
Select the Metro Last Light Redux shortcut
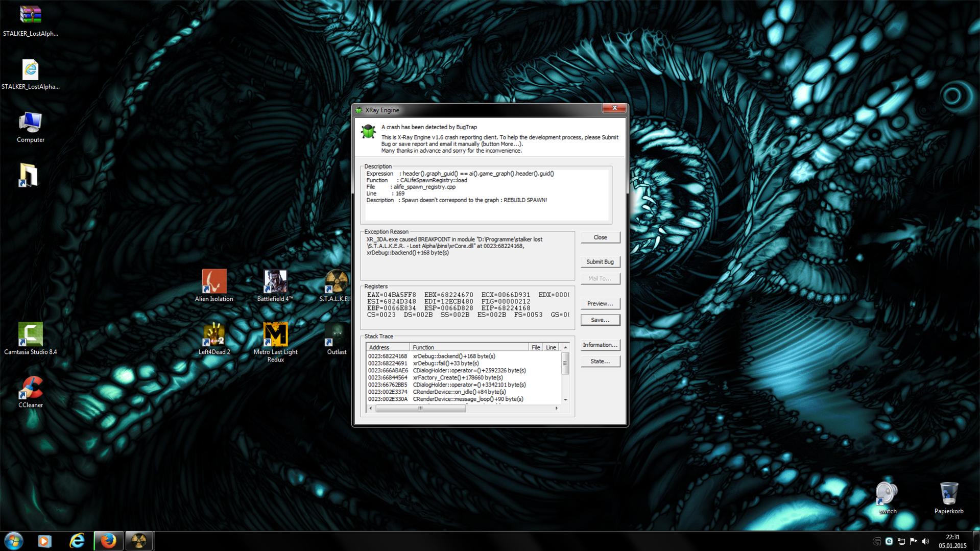[x=275, y=342]
